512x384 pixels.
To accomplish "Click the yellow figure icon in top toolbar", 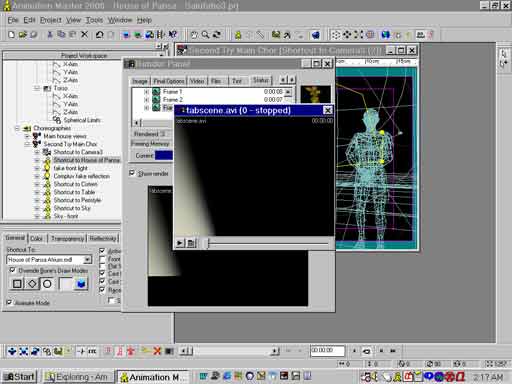I will tap(238, 35).
